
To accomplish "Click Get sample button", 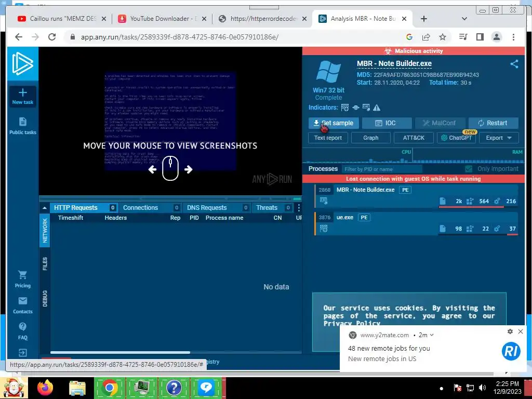I will 334,123.
